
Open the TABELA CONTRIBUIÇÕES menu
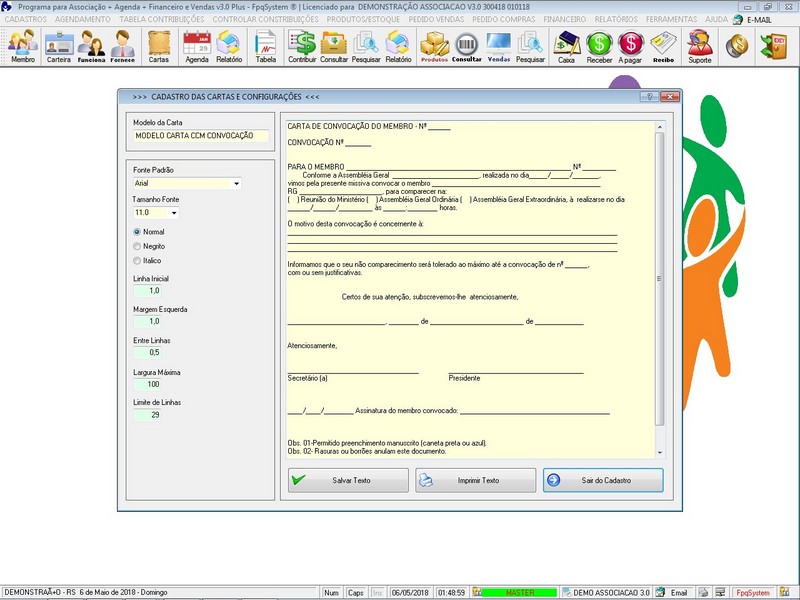[162, 19]
